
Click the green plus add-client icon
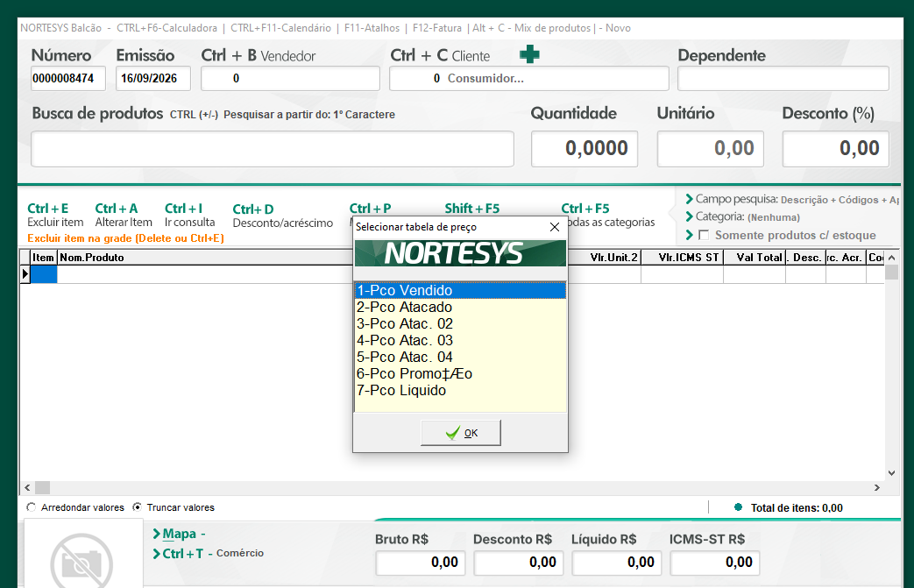point(529,54)
